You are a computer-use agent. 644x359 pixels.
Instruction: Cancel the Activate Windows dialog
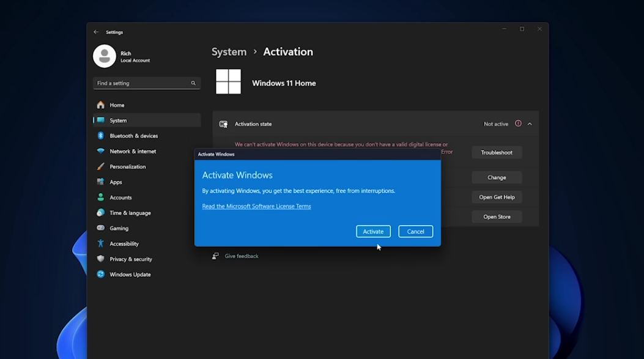tap(415, 231)
